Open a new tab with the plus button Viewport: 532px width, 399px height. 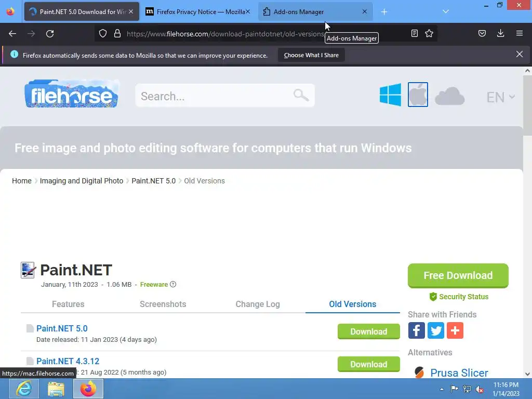point(384,12)
